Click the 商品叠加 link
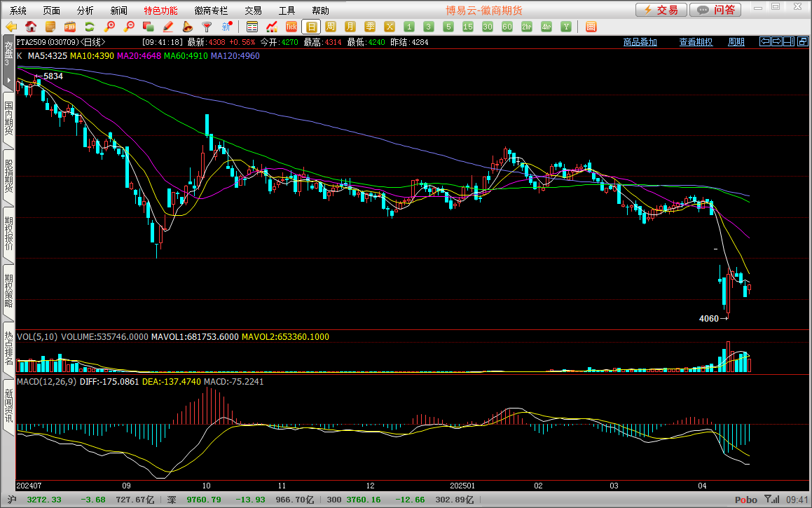This screenshot has width=812, height=508. (x=640, y=42)
